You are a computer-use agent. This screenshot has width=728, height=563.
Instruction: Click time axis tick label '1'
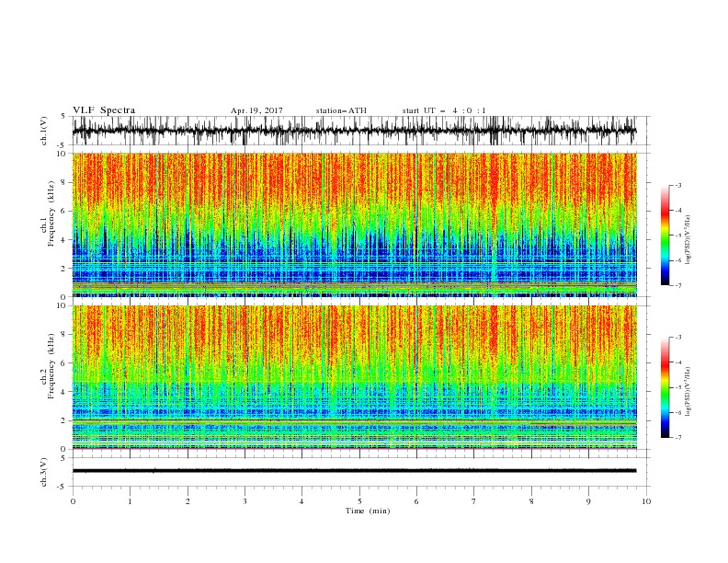(130, 501)
